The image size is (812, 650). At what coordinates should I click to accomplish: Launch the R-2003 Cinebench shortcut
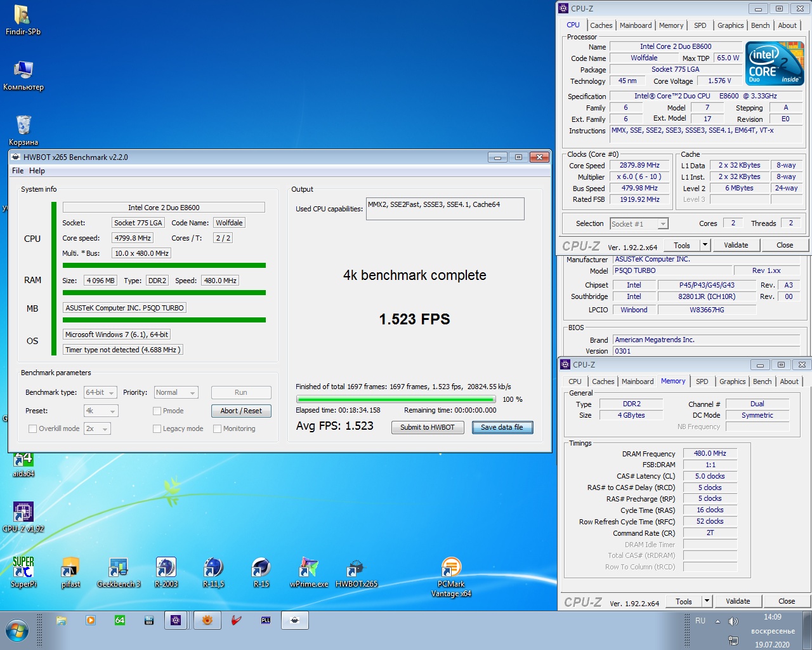[166, 571]
